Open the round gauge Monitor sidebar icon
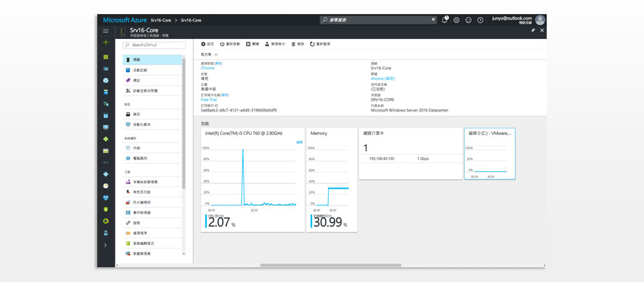The width and height of the screenshot is (644, 282). [x=106, y=186]
